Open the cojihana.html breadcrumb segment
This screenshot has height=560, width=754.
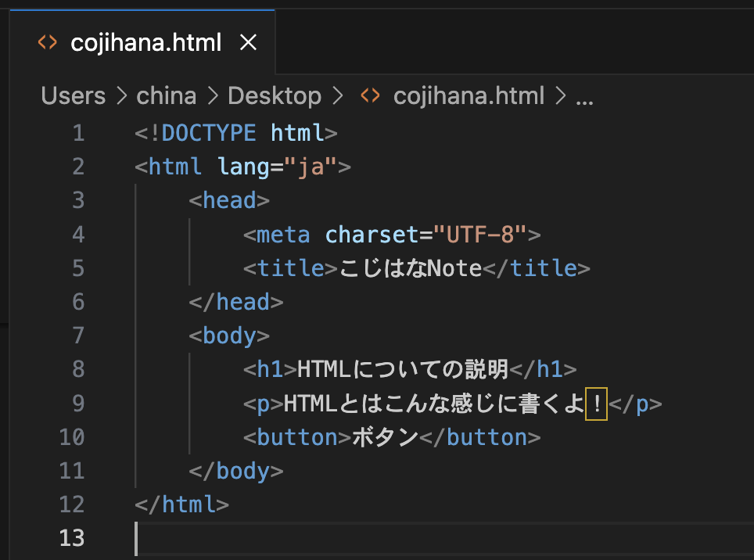469,95
